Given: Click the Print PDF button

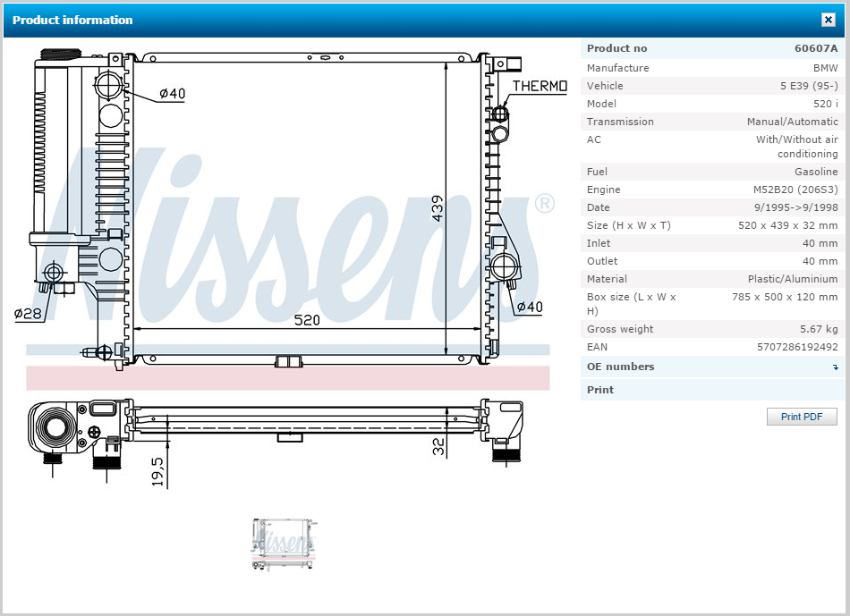Looking at the screenshot, I should click(802, 417).
